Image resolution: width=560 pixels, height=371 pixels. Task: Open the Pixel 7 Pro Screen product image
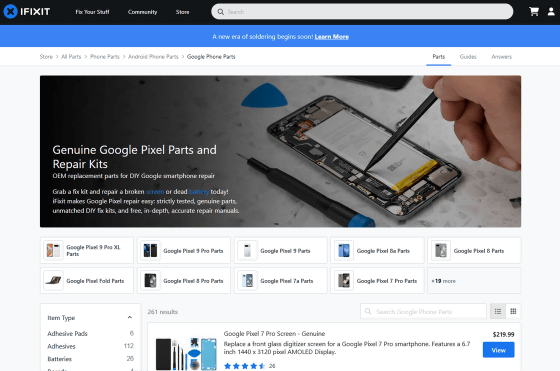click(186, 354)
